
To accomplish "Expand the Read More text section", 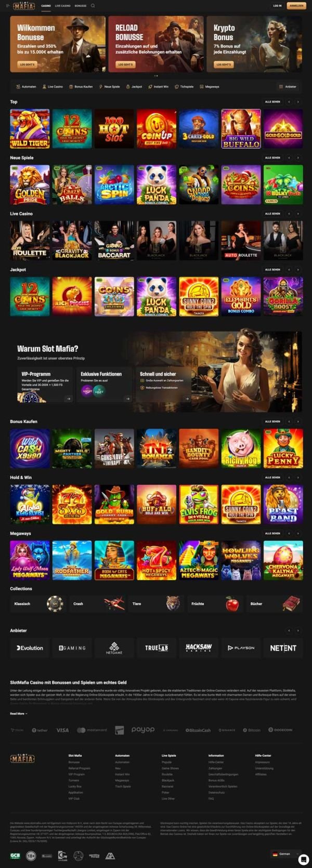I will (x=19, y=714).
